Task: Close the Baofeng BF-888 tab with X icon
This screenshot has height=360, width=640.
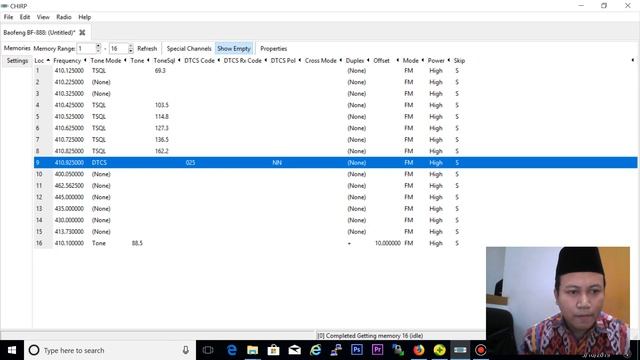Action: coord(82,32)
